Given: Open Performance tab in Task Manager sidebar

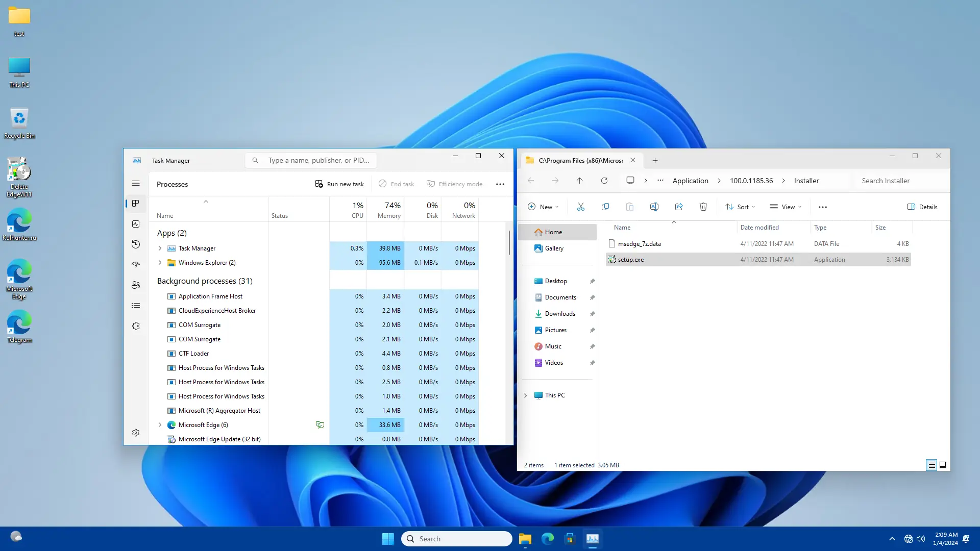Looking at the screenshot, I should (136, 224).
